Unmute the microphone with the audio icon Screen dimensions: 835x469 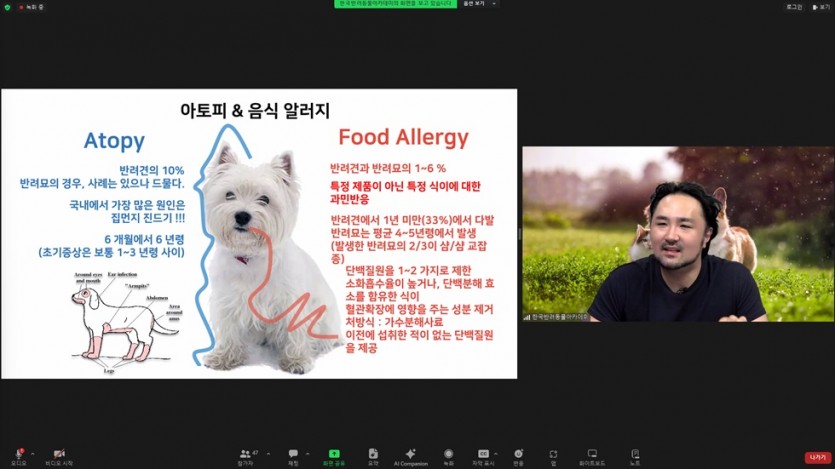click(x=19, y=456)
